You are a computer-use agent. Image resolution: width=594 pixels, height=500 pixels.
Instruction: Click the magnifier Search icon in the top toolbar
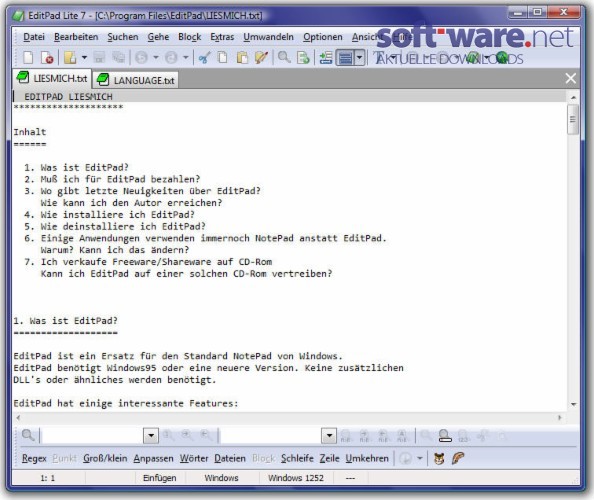coord(284,58)
